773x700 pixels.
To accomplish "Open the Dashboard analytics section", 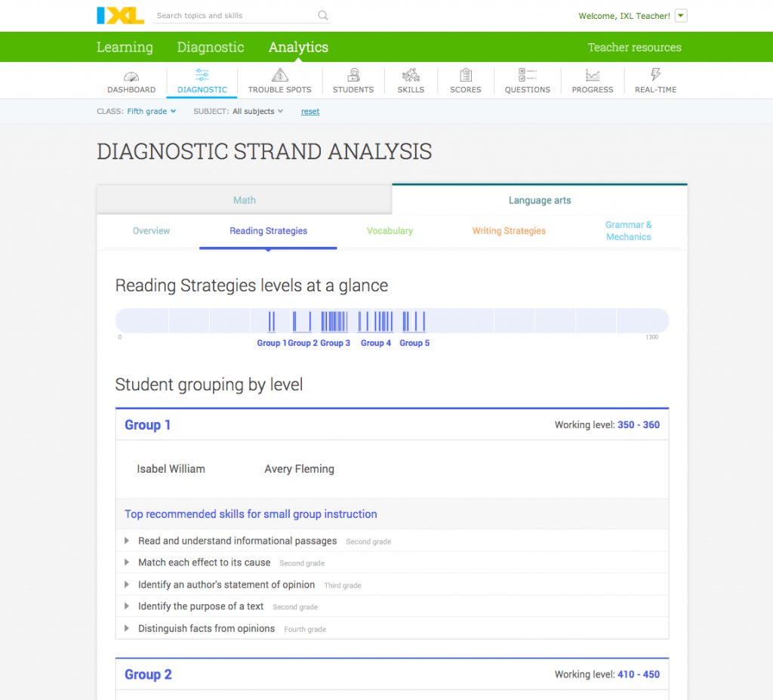I will coord(131,80).
